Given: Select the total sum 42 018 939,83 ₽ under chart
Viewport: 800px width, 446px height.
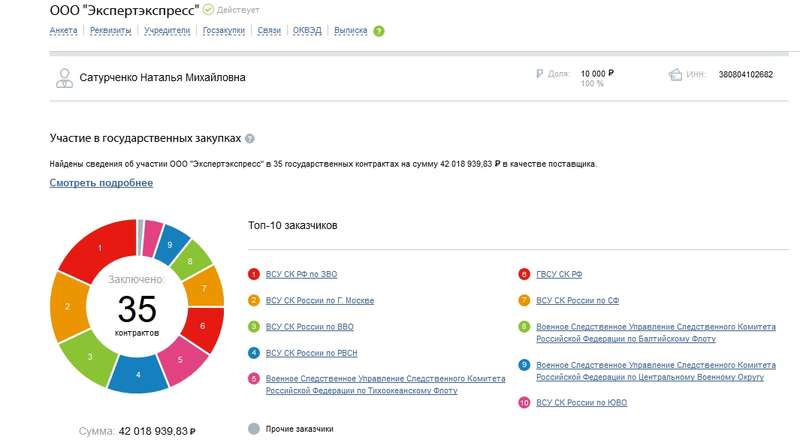Looking at the screenshot, I should coord(157,431).
